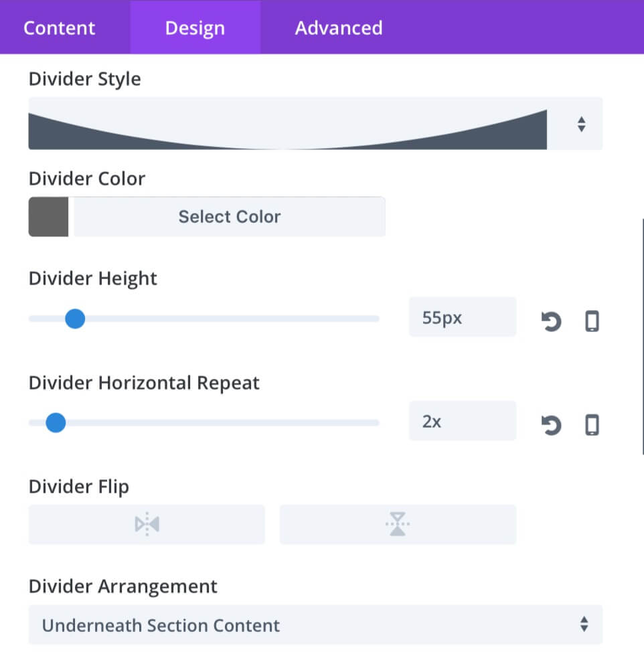This screenshot has height=652, width=644.
Task: Reset the Divider Height value
Action: coord(552,321)
